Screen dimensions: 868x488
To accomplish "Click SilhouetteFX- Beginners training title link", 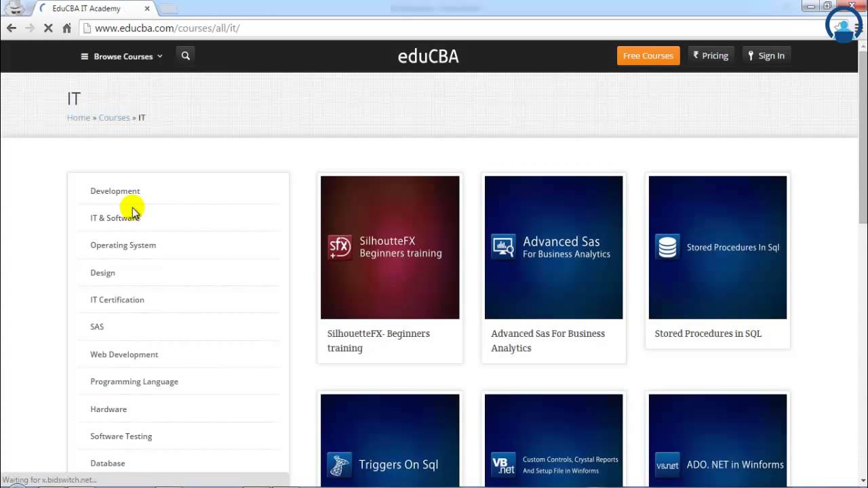I will pyautogui.click(x=378, y=341).
